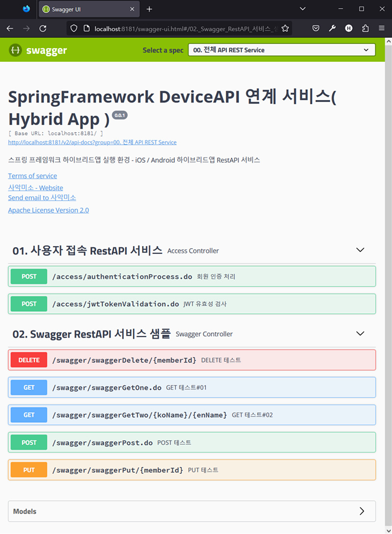This screenshot has width=392, height=534.
Task: Click the 0.0.1 version badge
Action: click(120, 115)
